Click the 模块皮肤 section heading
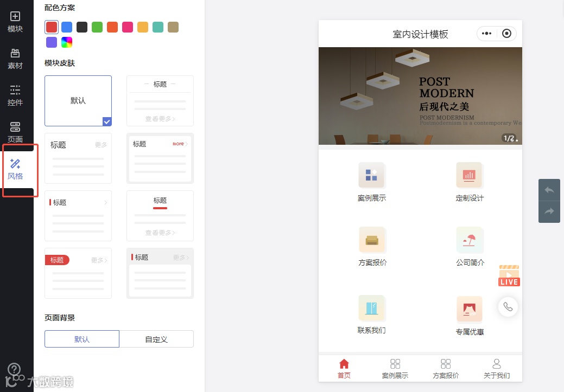564x392 pixels. [60, 63]
